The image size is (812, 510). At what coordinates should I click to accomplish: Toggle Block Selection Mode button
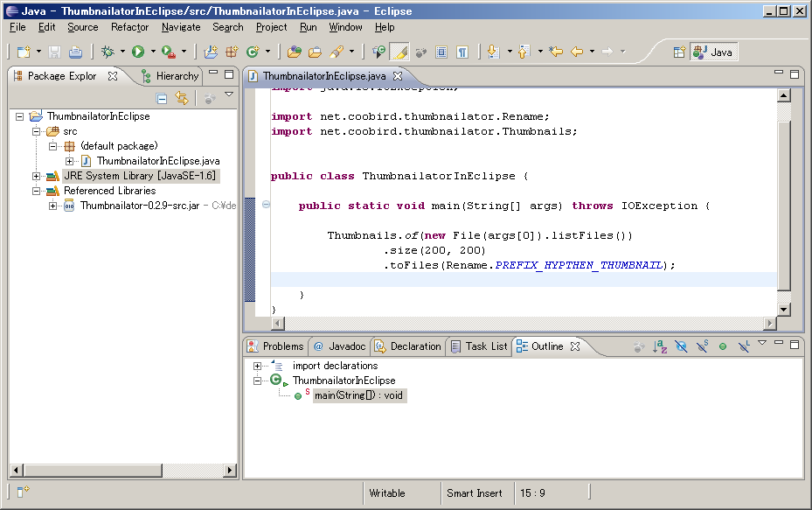441,52
